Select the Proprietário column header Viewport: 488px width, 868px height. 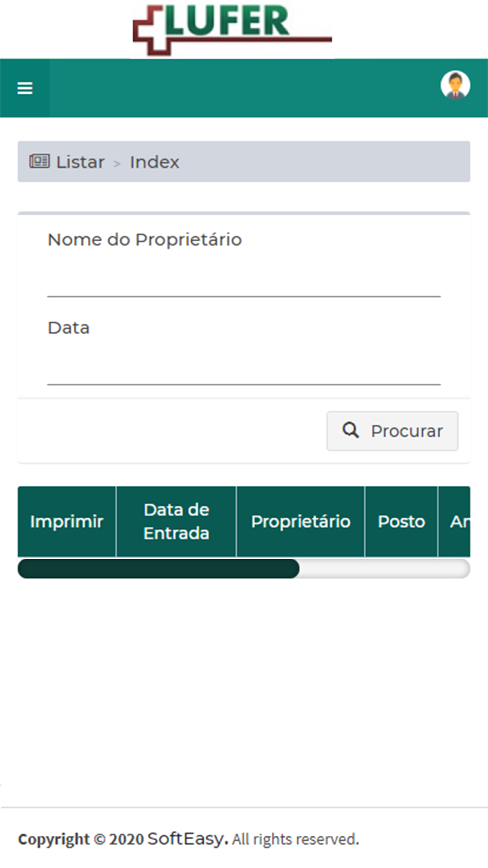point(301,521)
